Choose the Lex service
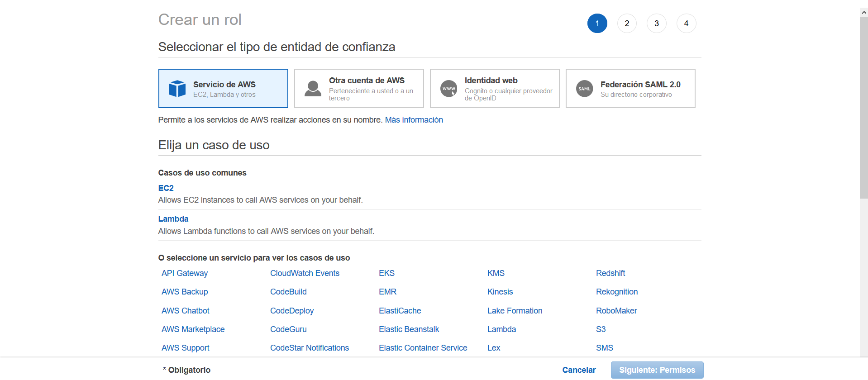 click(x=494, y=348)
